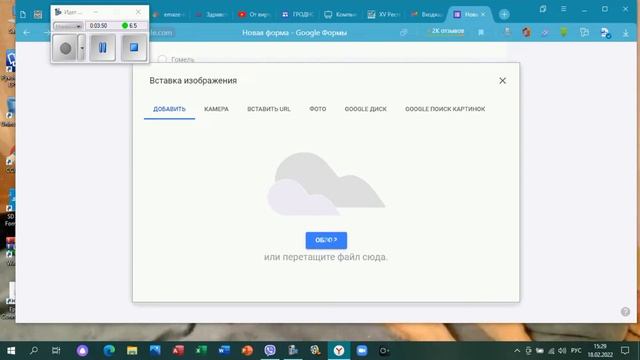Open the Windows notification center
This screenshot has width=640, height=360.
pos(625,351)
